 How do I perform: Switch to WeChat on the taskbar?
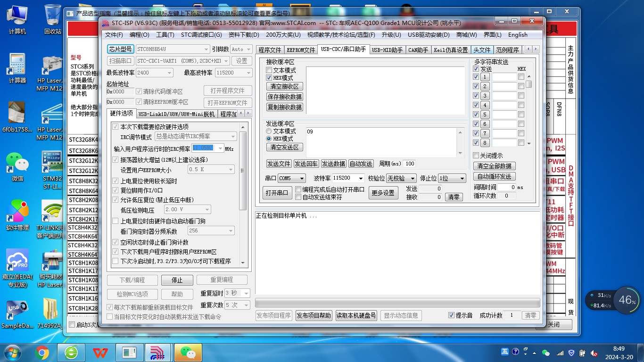tap(188, 352)
